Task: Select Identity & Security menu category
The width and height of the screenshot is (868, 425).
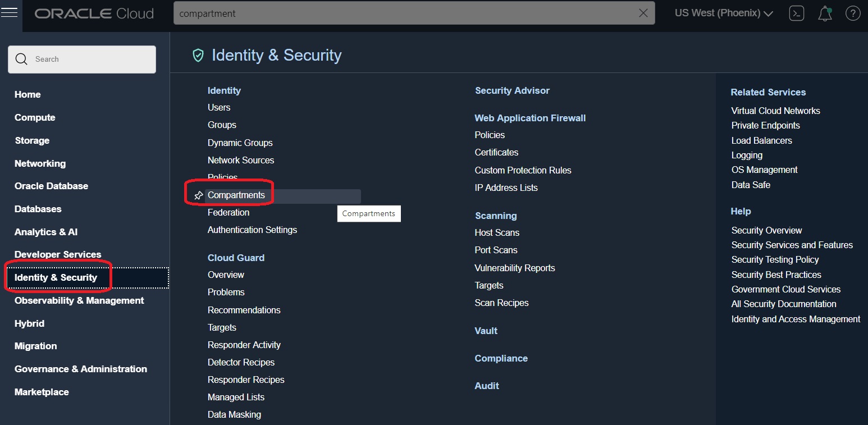Action: [x=56, y=277]
